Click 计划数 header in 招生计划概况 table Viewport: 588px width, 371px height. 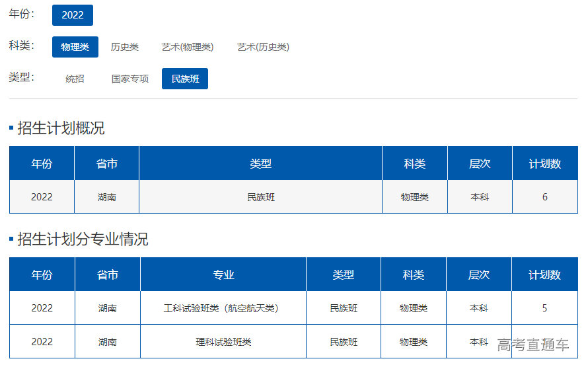[544, 163]
